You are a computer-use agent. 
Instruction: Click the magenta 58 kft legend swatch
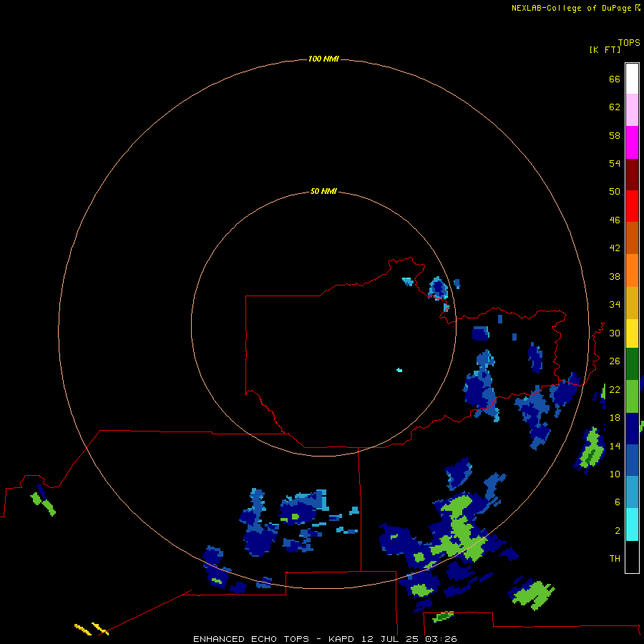tap(632, 142)
